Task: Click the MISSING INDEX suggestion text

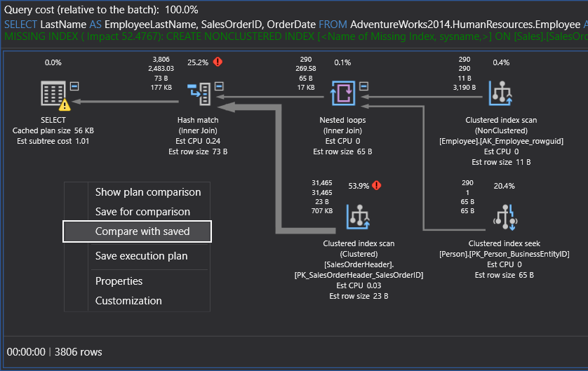Action: pos(296,36)
